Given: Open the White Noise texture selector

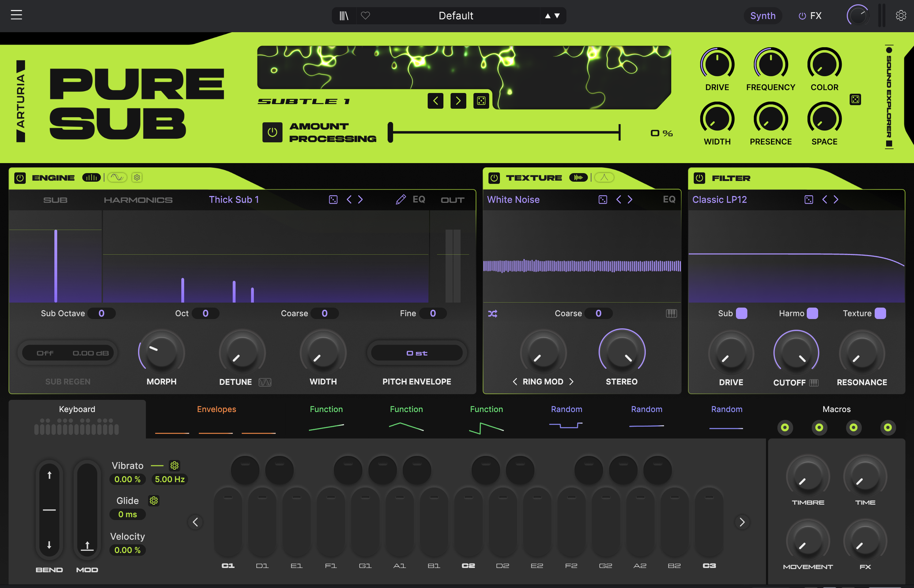Looking at the screenshot, I should (x=513, y=200).
